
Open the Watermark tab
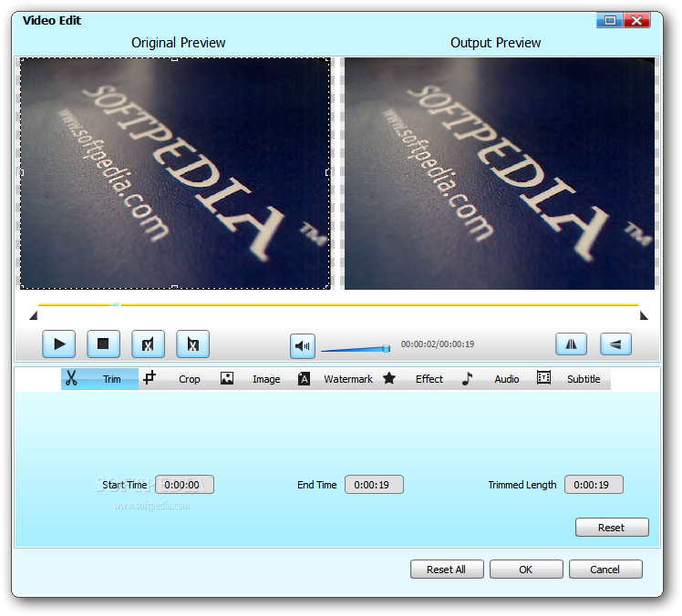point(335,379)
